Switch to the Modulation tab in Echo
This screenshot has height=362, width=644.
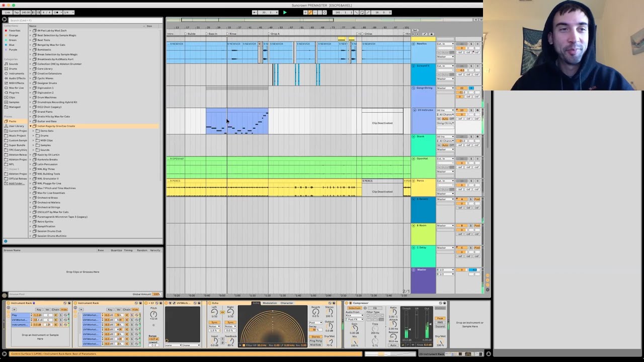[270, 303]
